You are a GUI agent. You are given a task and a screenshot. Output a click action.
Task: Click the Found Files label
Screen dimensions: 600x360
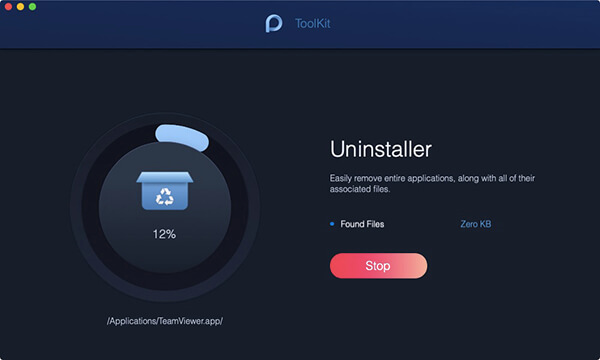[362, 224]
